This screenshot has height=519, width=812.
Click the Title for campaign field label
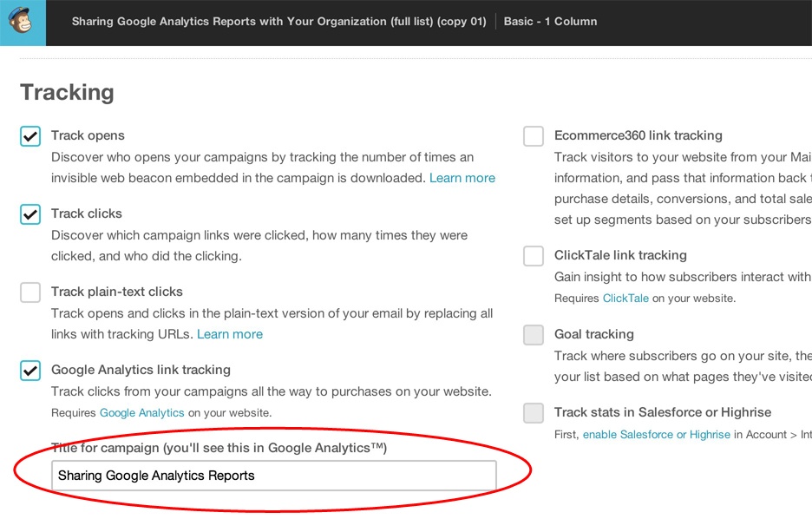(x=219, y=448)
